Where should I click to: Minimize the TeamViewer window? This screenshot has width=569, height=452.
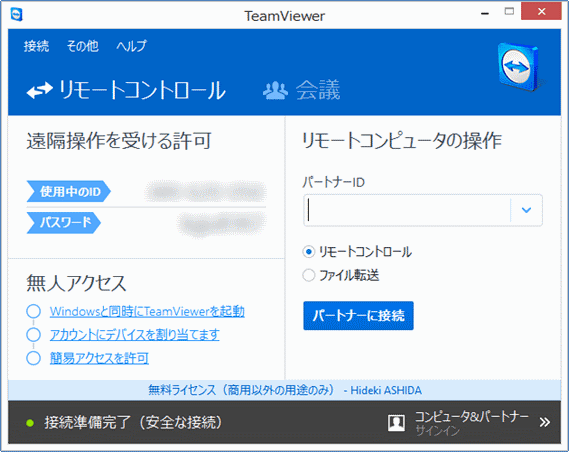[x=485, y=13]
